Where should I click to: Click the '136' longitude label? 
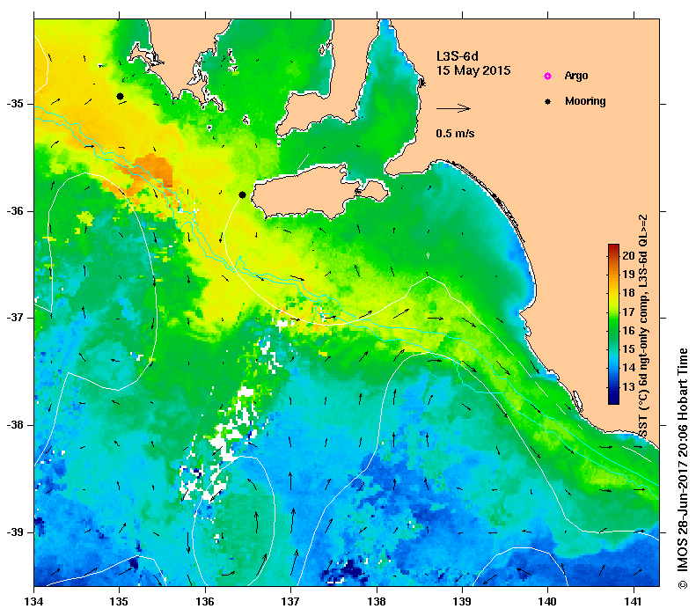[x=205, y=602]
